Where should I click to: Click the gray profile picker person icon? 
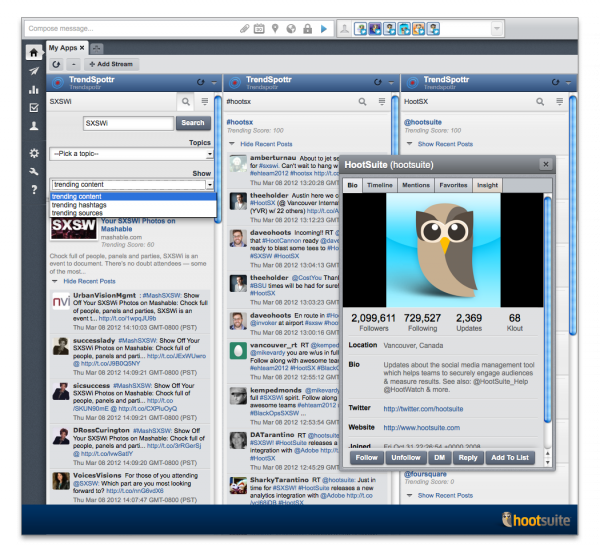(344, 29)
